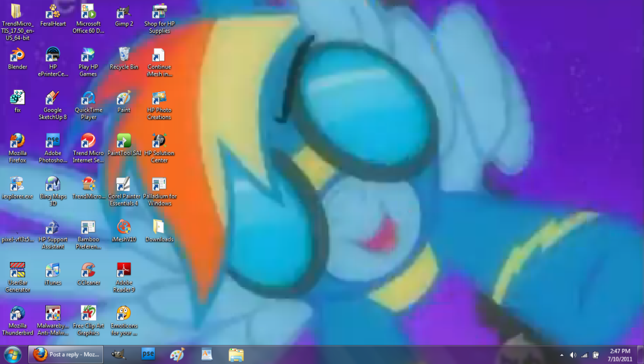
Task: Select the iTunes desktop shortcut
Action: point(53,275)
